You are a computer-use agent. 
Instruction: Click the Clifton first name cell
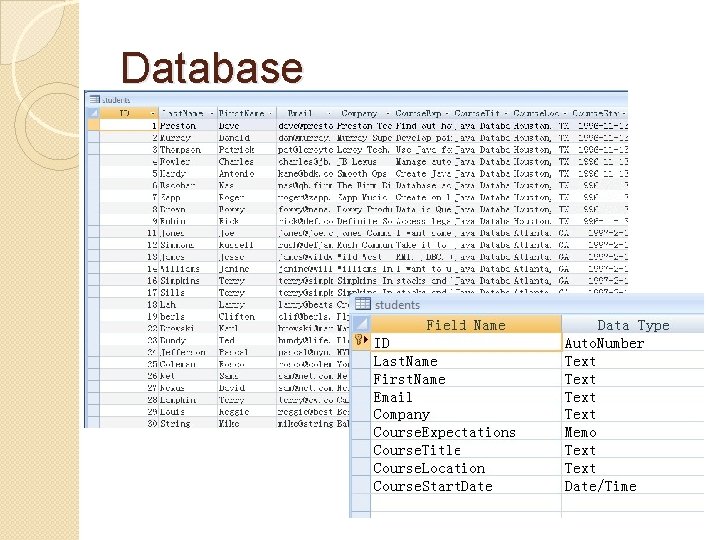pyautogui.click(x=247, y=316)
